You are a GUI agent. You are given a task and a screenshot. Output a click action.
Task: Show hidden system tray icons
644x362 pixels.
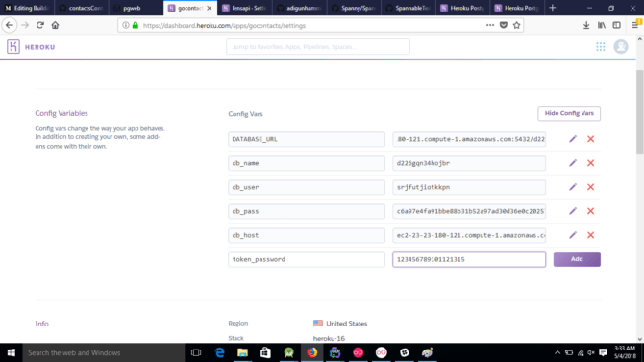coord(557,352)
